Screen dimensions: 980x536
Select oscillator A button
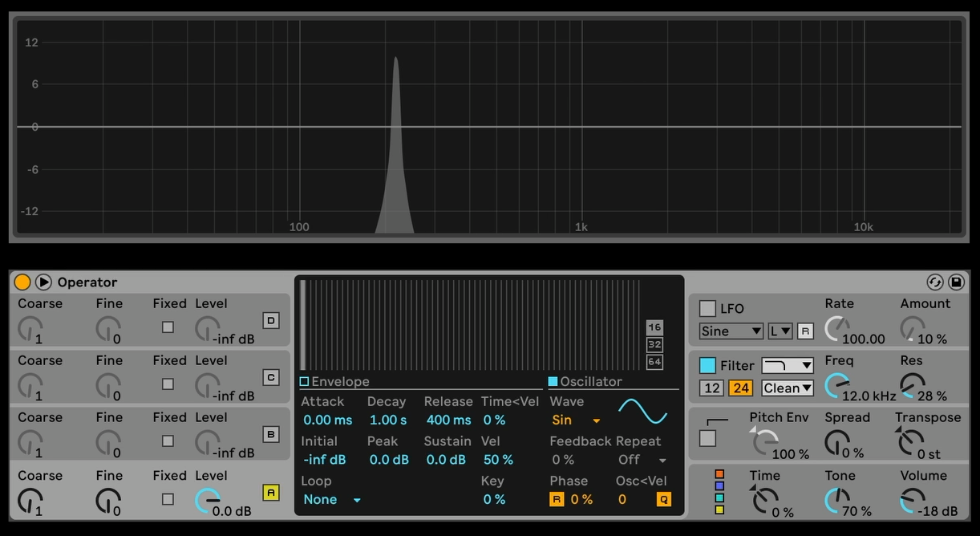pos(271,493)
